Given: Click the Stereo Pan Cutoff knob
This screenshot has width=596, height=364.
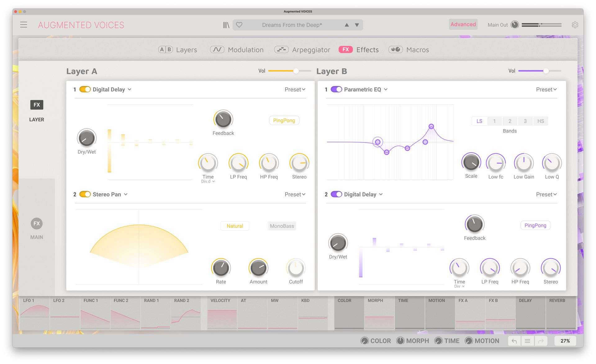Looking at the screenshot, I should (296, 268).
